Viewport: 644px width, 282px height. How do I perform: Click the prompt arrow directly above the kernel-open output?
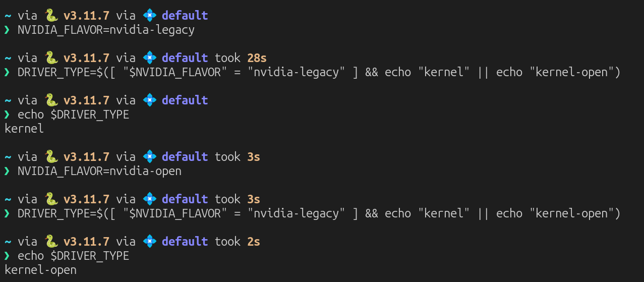click(x=7, y=256)
